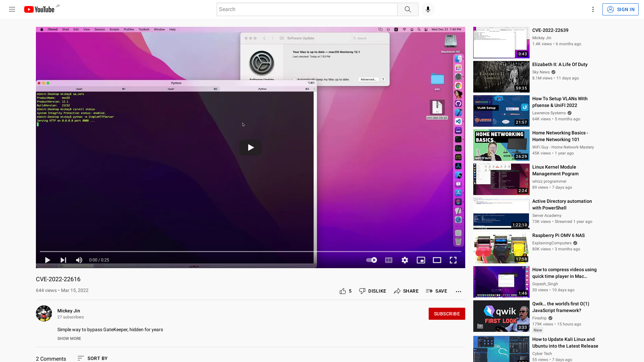Click the 'Gopesh_Singh' channel name
The height and width of the screenshot is (362, 644).
[545, 284]
